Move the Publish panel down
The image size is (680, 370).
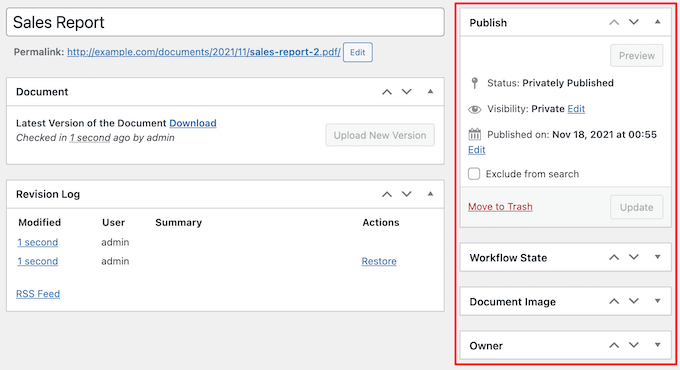point(634,22)
